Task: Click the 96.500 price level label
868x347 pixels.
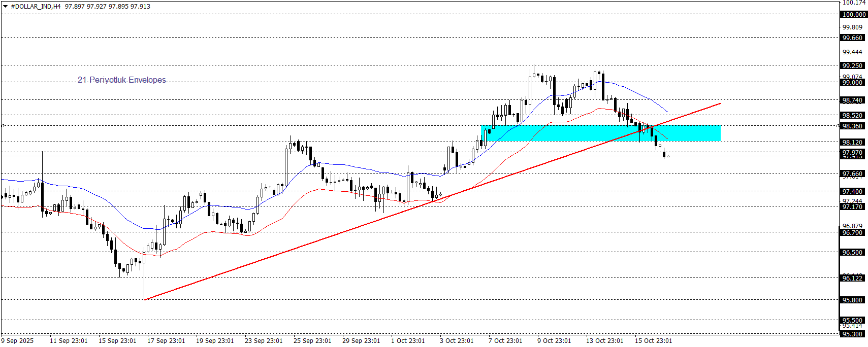Action: 852,252
